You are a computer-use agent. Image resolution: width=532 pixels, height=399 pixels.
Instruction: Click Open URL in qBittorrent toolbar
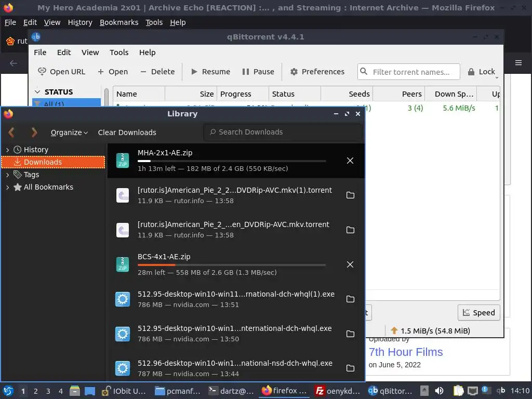(x=61, y=72)
